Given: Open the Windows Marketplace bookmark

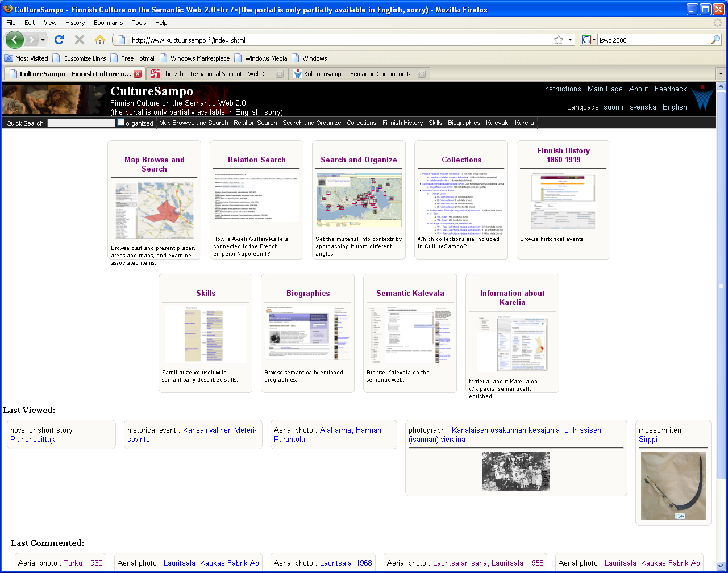Looking at the screenshot, I should pos(195,58).
